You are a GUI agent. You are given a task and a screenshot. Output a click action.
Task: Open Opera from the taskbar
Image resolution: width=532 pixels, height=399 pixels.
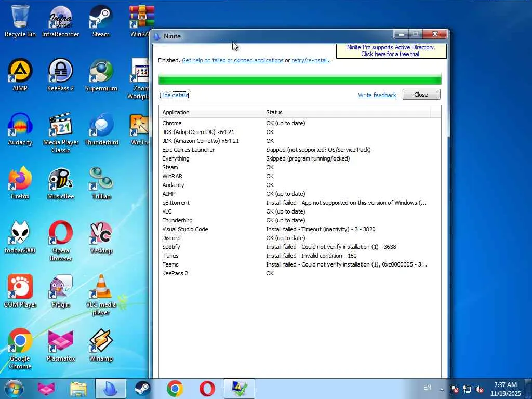207,389
